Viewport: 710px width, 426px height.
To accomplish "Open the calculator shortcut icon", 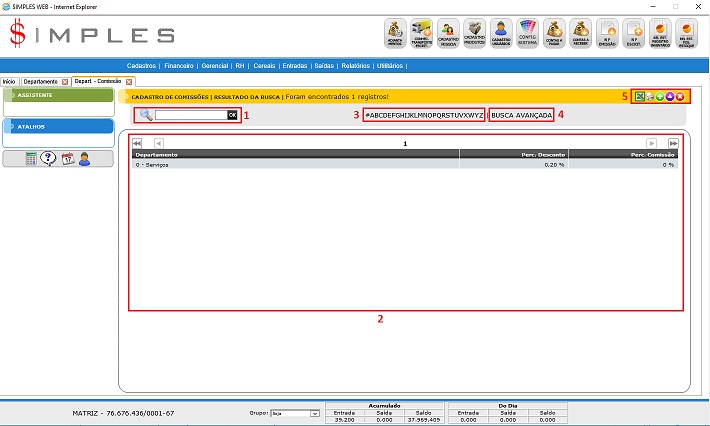I will (x=32, y=159).
